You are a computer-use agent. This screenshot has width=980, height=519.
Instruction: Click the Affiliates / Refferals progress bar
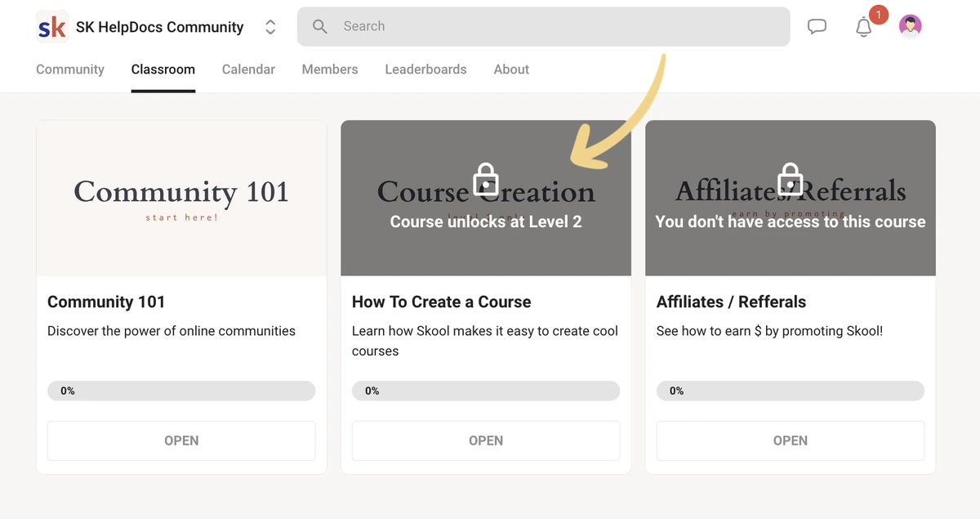point(791,391)
